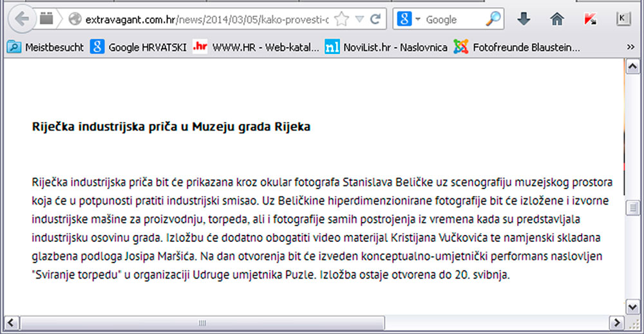Bookmark this page with the star icon
The width and height of the screenshot is (644, 334).
coord(341,19)
